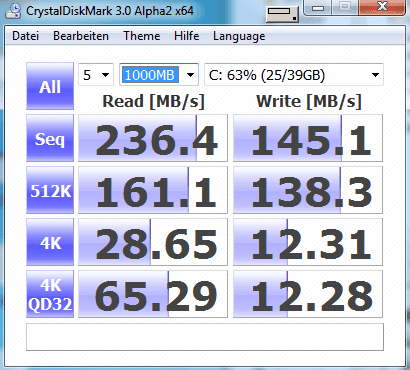Expand the drive selection dropdown C: 63%
410x370 pixels.
294,75
